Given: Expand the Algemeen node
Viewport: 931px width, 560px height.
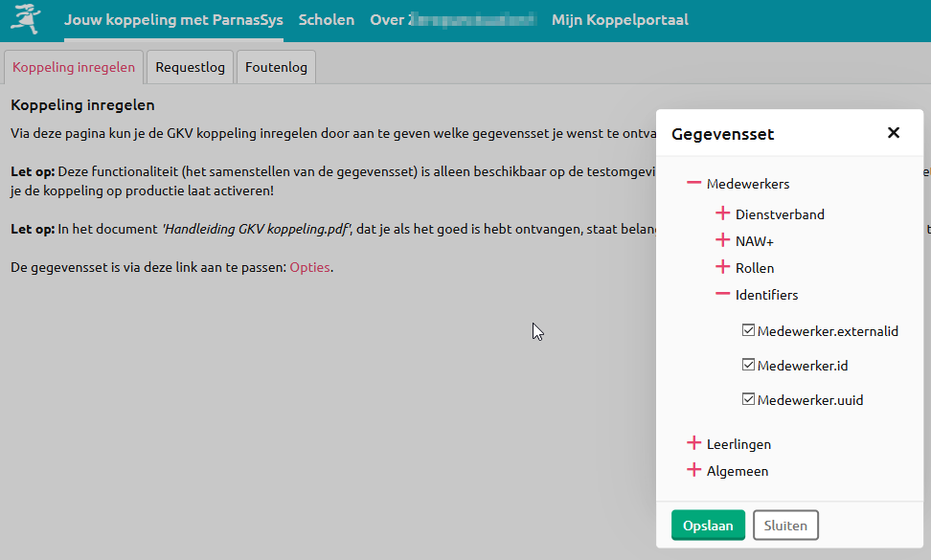Looking at the screenshot, I should point(693,470).
